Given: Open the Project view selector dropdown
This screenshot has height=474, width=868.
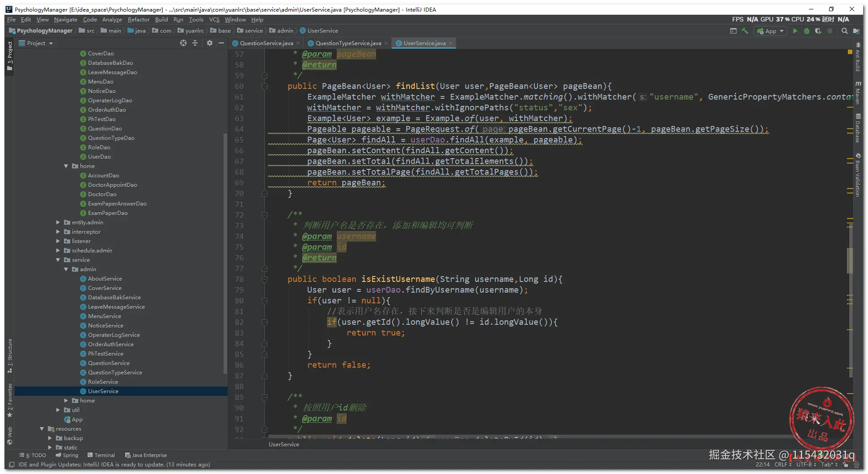Looking at the screenshot, I should 36,43.
